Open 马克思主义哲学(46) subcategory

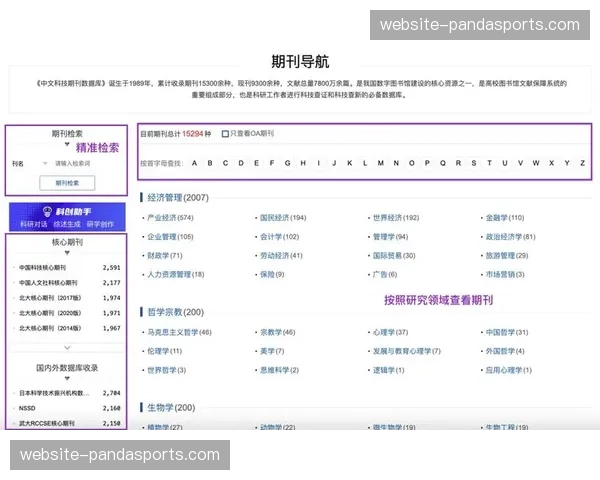point(179,332)
